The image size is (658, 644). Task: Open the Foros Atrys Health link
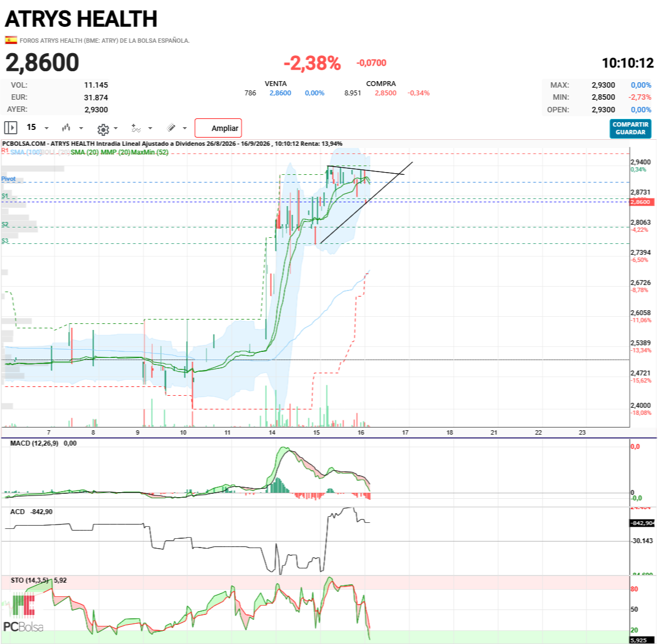click(x=105, y=41)
